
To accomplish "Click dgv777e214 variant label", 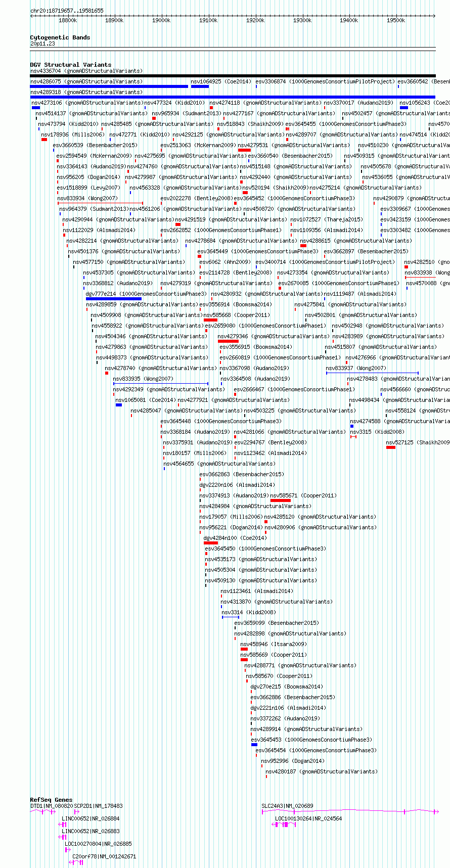I will pos(146,294).
